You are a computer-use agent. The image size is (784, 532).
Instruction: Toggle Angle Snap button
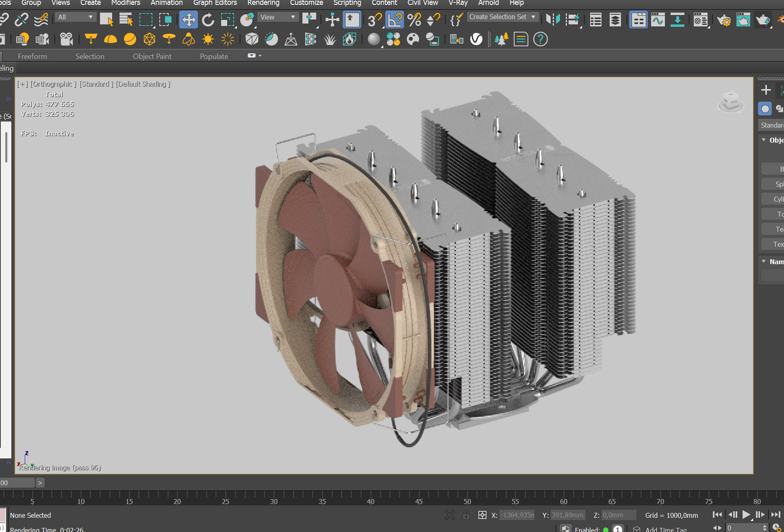pyautogui.click(x=394, y=20)
